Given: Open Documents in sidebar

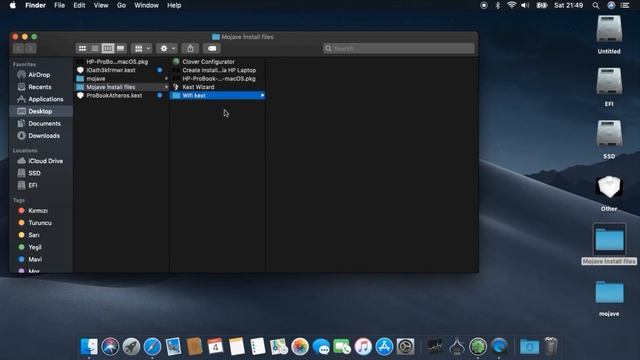Looking at the screenshot, I should pyautogui.click(x=44, y=123).
